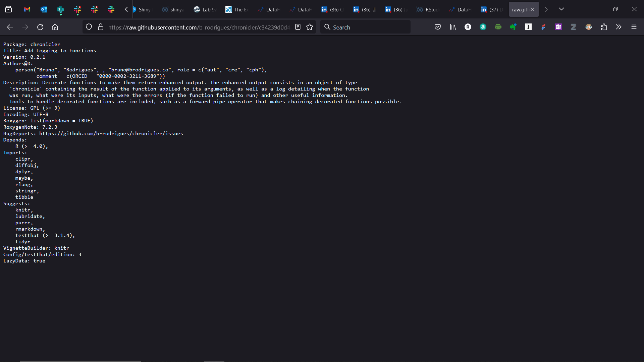Click the Zotero connector icon
This screenshot has height=362, width=644.
(574, 27)
